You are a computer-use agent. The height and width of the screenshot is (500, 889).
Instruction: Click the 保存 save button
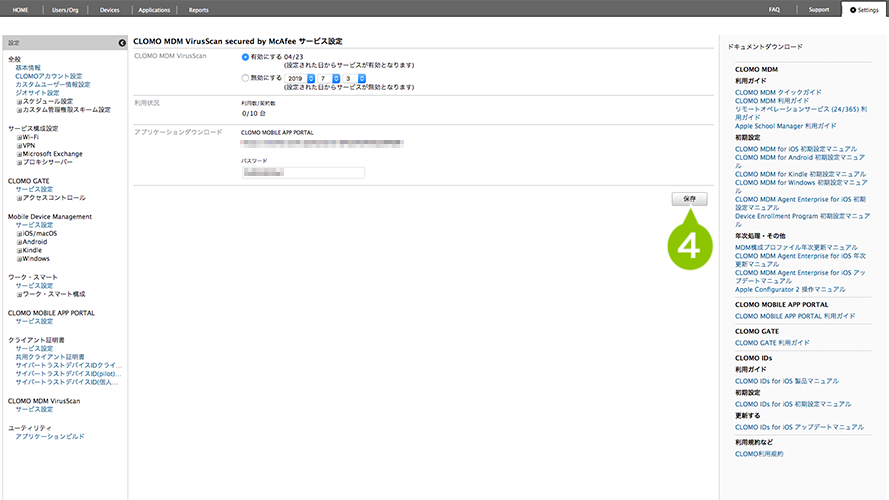[x=689, y=199]
